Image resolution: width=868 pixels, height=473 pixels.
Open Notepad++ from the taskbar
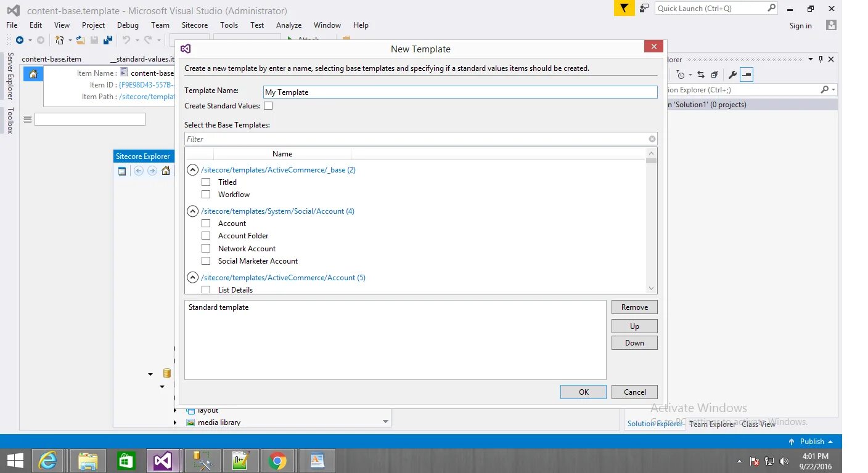pos(239,461)
